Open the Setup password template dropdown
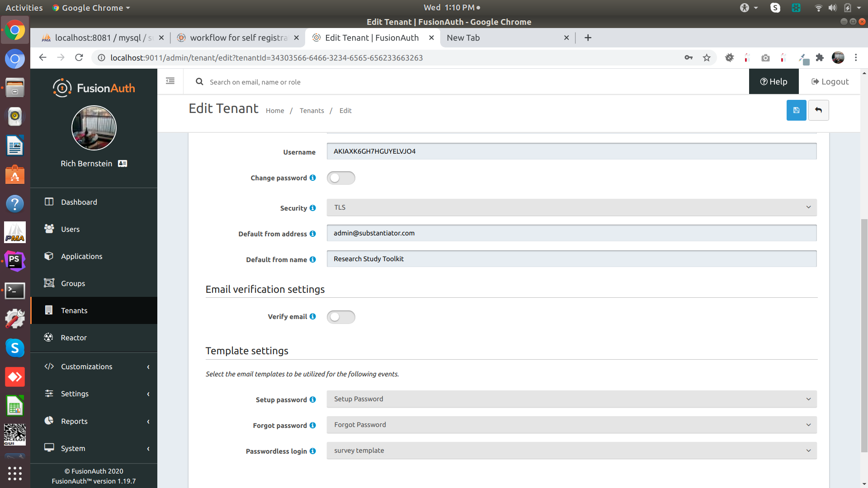The width and height of the screenshot is (868, 488). (x=571, y=399)
